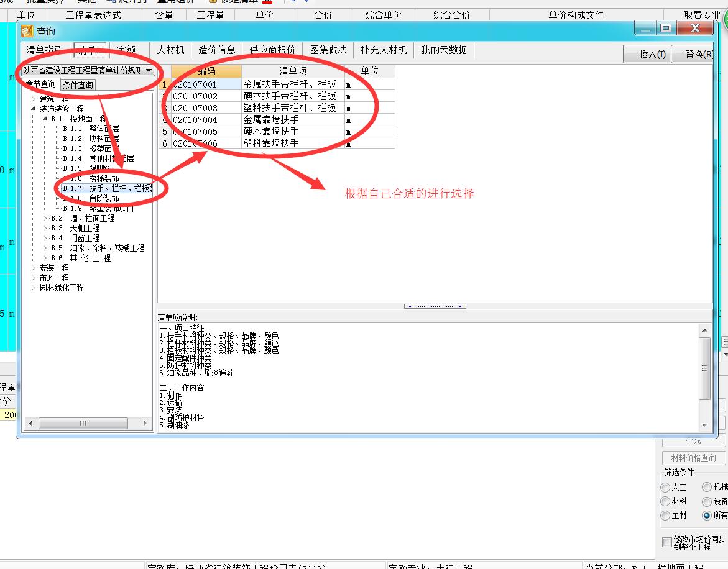Select B.1.6 楼梯装饰 tree item
The image size is (728, 569).
91,178
